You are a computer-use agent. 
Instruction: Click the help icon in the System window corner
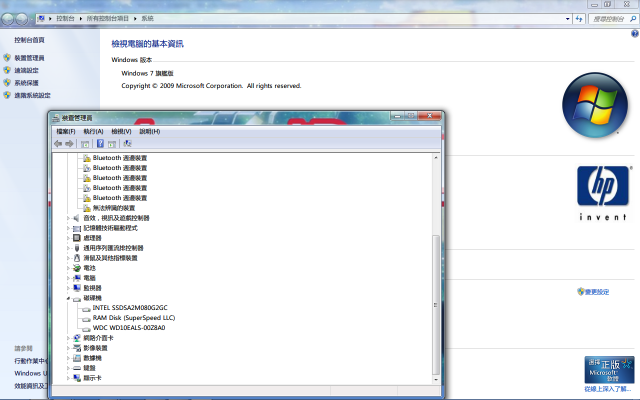[x=635, y=34]
